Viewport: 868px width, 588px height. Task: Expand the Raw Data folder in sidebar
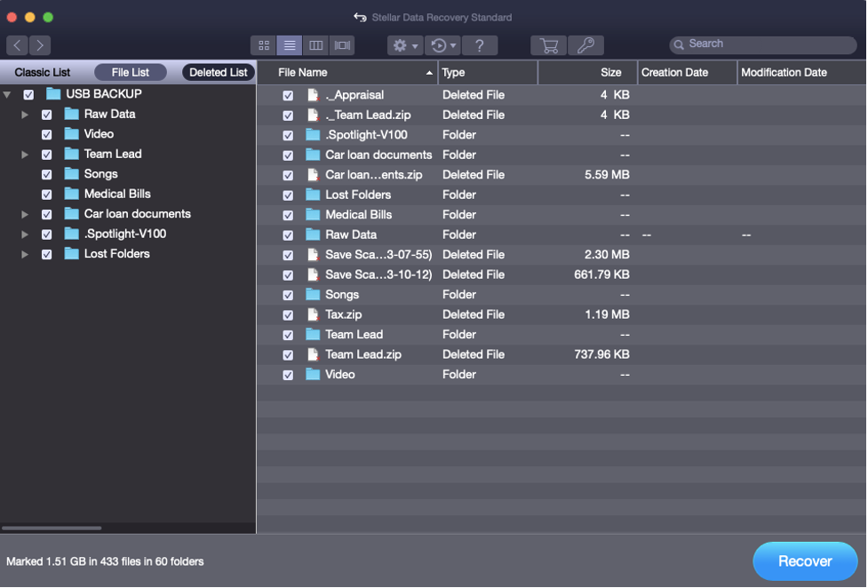(26, 114)
